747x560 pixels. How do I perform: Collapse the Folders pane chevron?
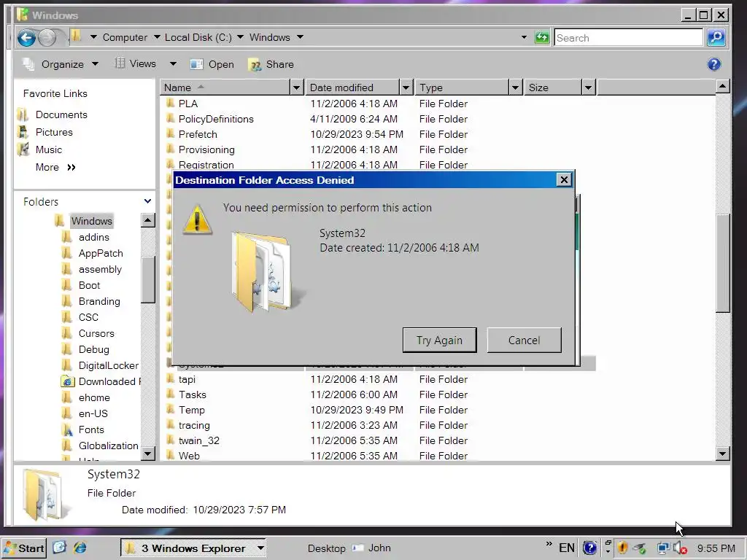coord(147,201)
